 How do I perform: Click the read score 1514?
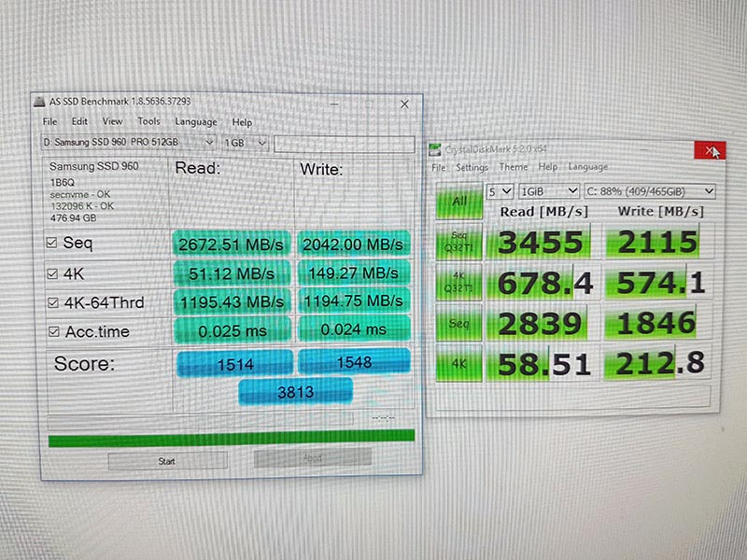[x=235, y=364]
